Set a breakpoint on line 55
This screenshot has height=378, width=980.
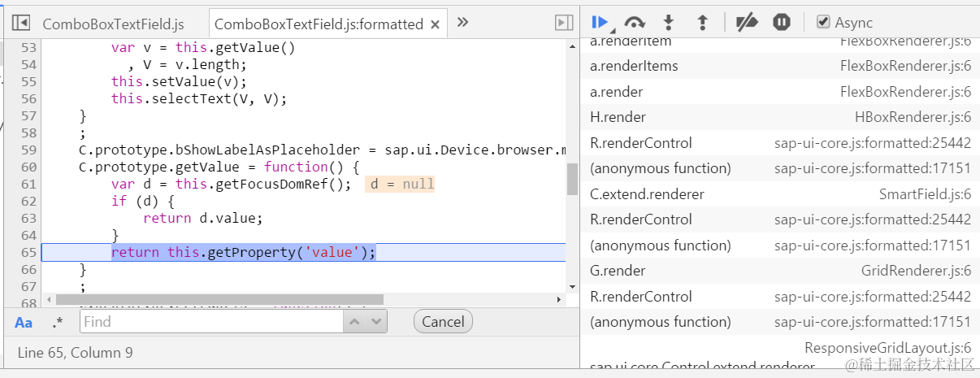pos(28,81)
